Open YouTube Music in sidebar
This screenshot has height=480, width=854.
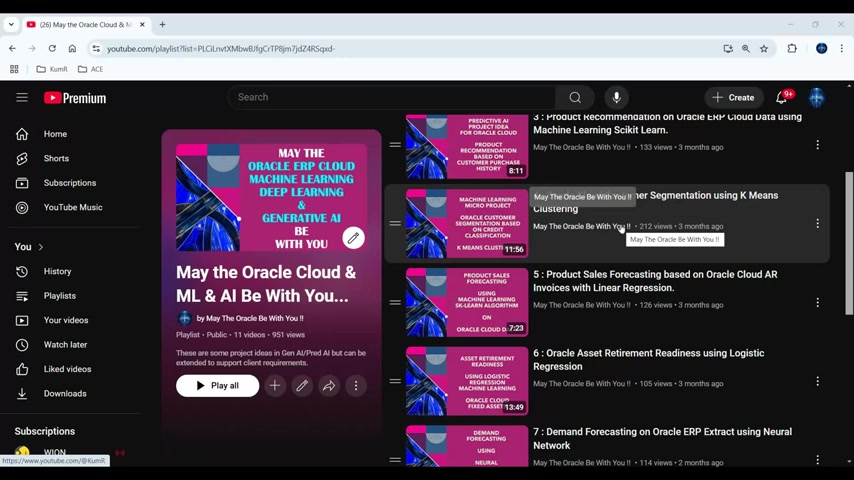coord(71,208)
